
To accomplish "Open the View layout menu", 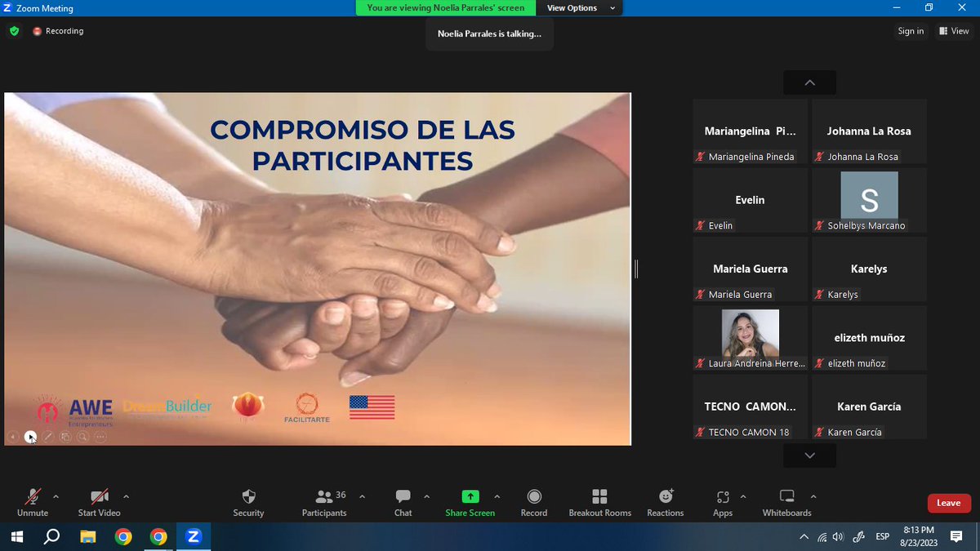I will click(x=954, y=31).
